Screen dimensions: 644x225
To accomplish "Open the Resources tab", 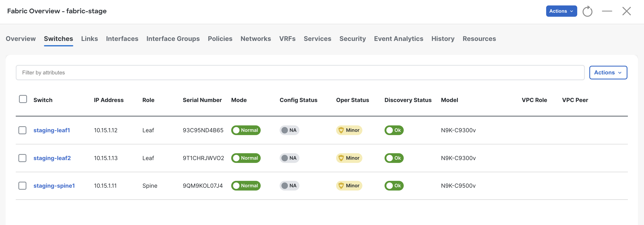I will coord(479,39).
